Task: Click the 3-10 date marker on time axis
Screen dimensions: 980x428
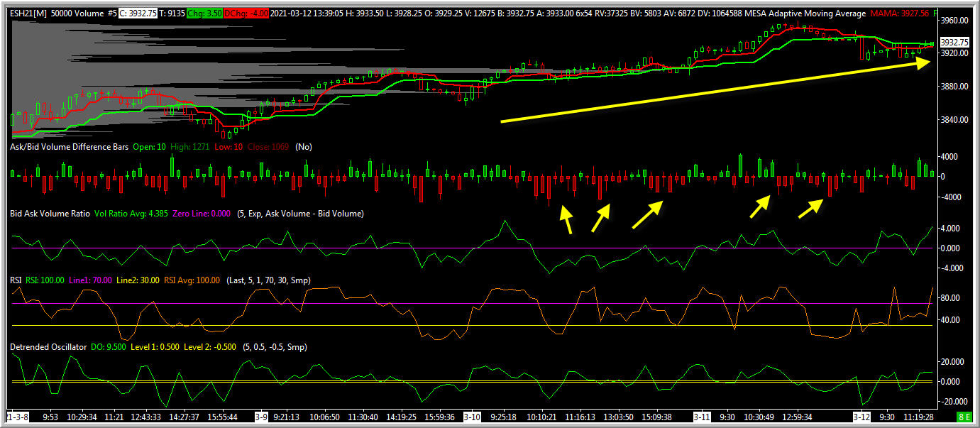Action: point(473,417)
